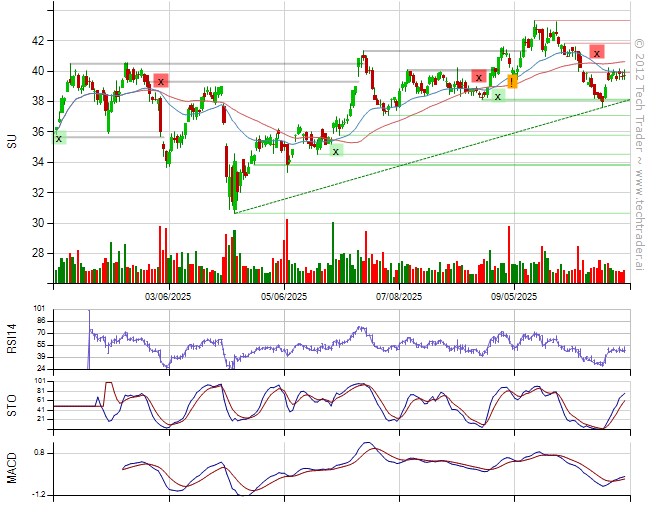Select the 09/05/2025 date label
This screenshot has width=657, height=514.
pos(514,297)
